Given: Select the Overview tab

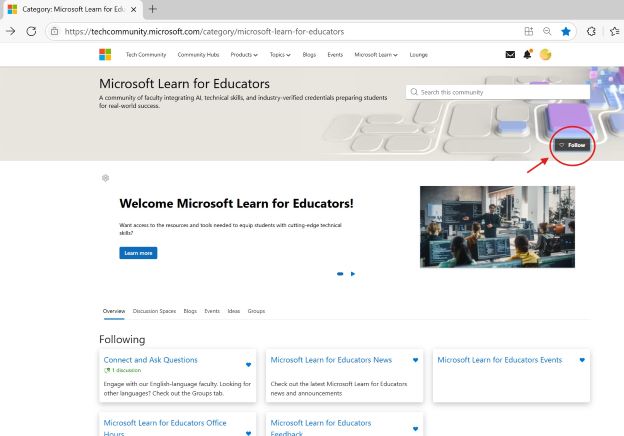Looking at the screenshot, I should [x=114, y=311].
